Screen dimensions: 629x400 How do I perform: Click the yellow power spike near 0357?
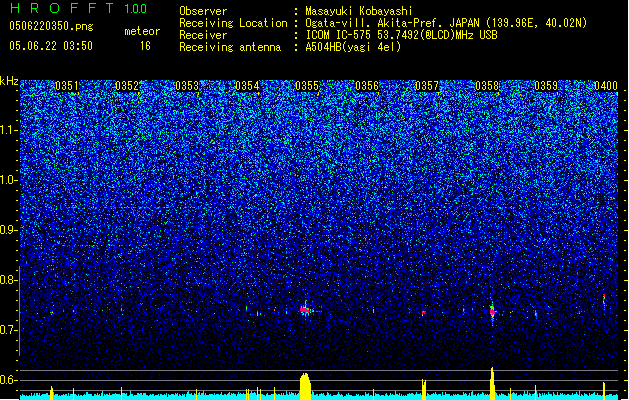click(424, 389)
